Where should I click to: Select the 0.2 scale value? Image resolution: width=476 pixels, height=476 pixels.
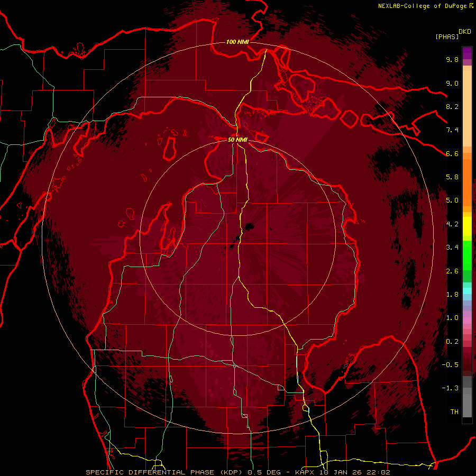point(452,342)
